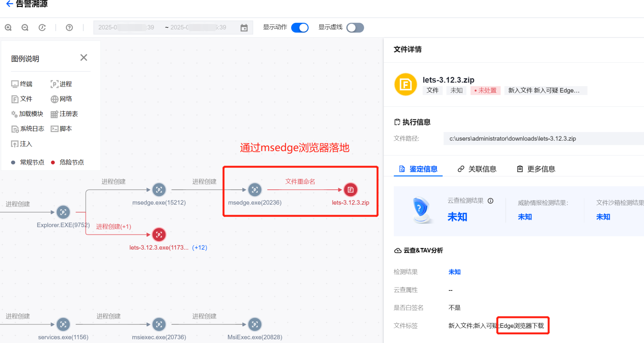Toggle off the 显示动作 switch

(300, 28)
